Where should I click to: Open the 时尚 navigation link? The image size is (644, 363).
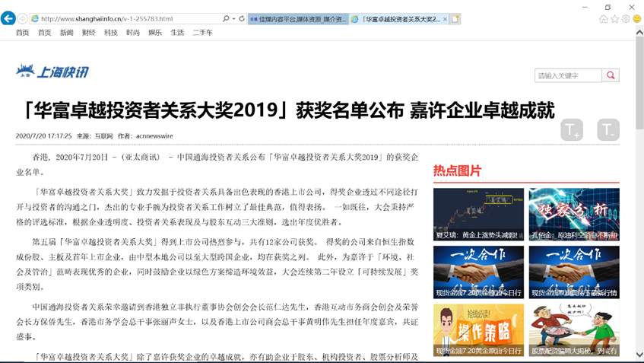click(x=133, y=33)
